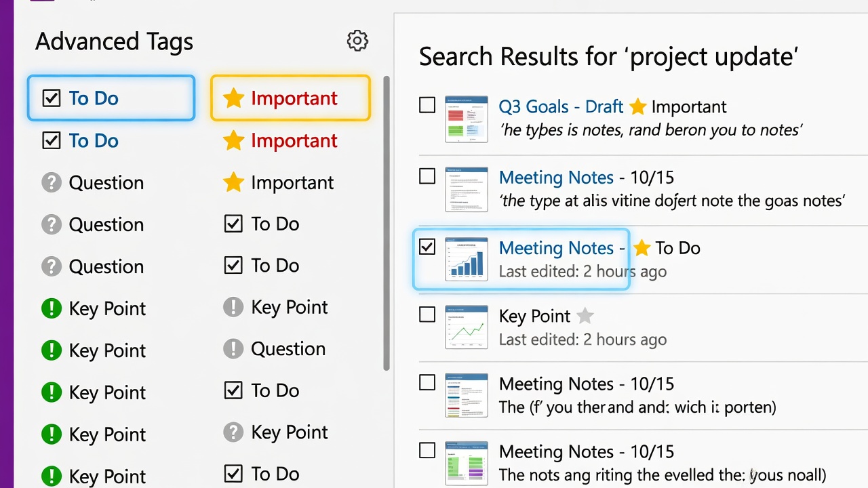Tick the checkbox for Q3 Goals - Draft
This screenshot has height=488, width=868.
427,106
